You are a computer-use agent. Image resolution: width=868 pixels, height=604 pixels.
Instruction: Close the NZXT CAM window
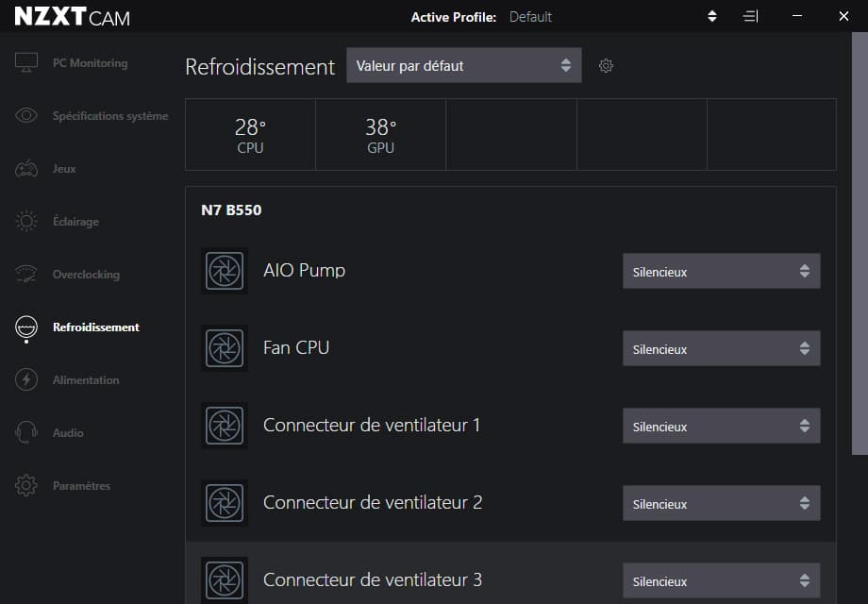coord(843,17)
